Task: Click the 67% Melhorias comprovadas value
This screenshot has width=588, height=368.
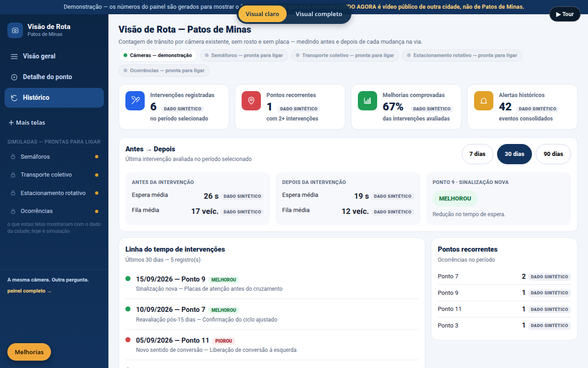Action: point(393,107)
